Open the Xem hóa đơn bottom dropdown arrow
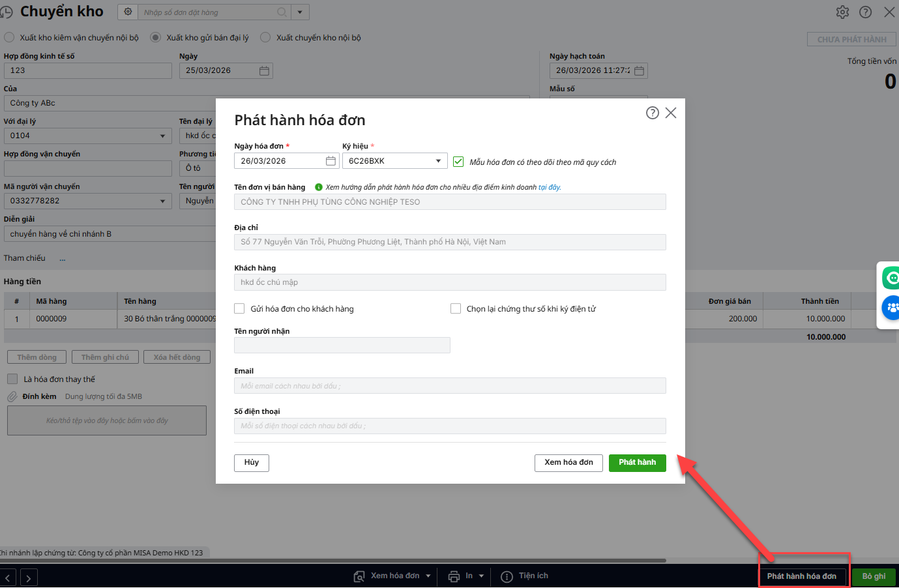 tap(428, 576)
